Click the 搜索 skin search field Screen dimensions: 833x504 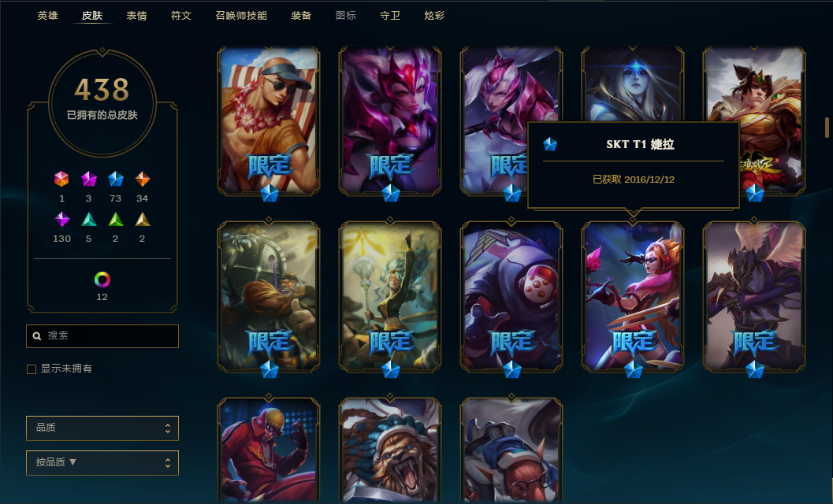102,336
